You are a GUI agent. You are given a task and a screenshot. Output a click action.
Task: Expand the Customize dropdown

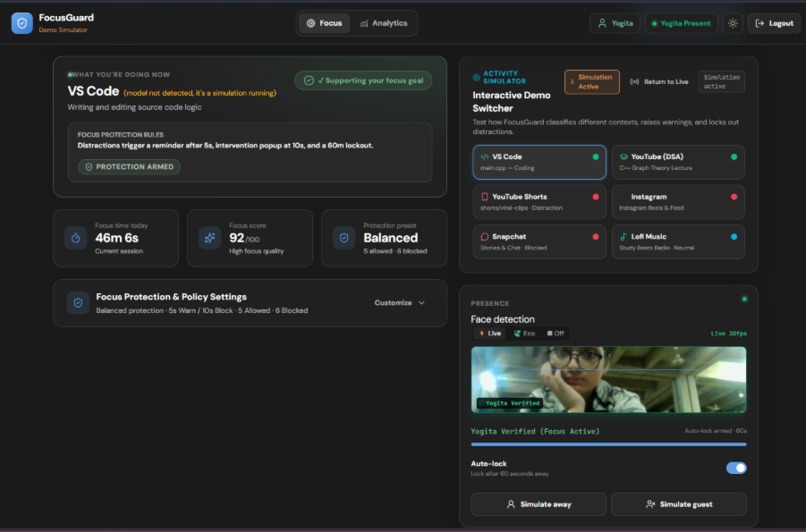click(399, 303)
